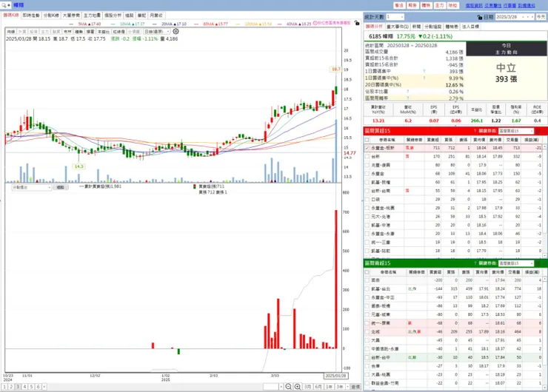Toggle 主力 overlay button in chart toolbar
The width and height of the screenshot is (548, 392).
[x=44, y=31]
